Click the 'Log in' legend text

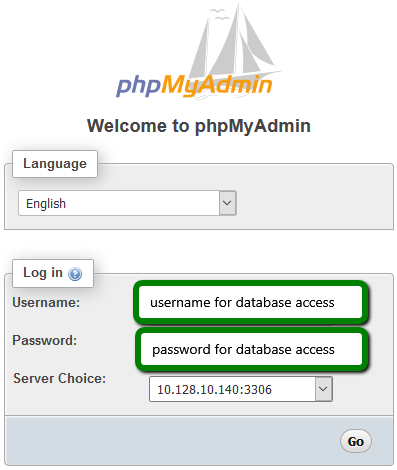(43, 273)
